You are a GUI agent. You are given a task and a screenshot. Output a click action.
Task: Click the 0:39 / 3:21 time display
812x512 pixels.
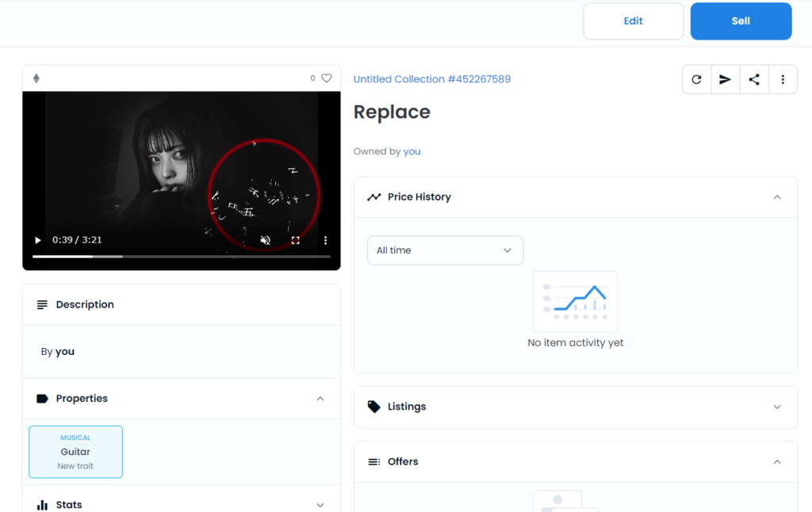(x=77, y=240)
